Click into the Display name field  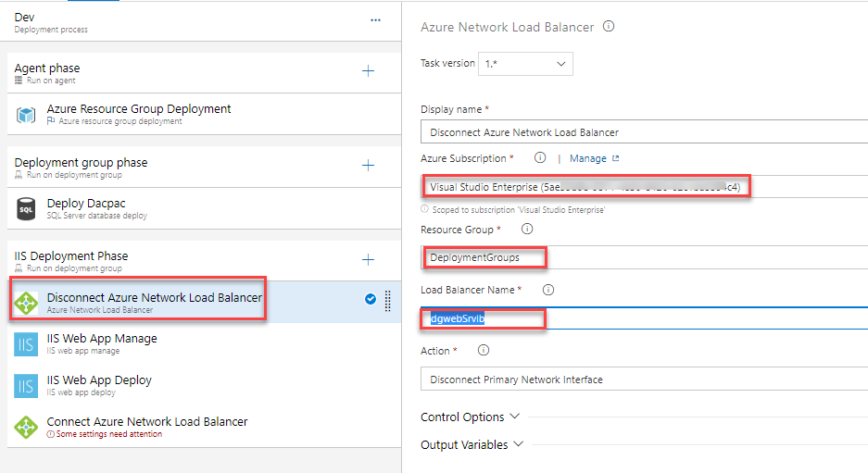tap(645, 132)
